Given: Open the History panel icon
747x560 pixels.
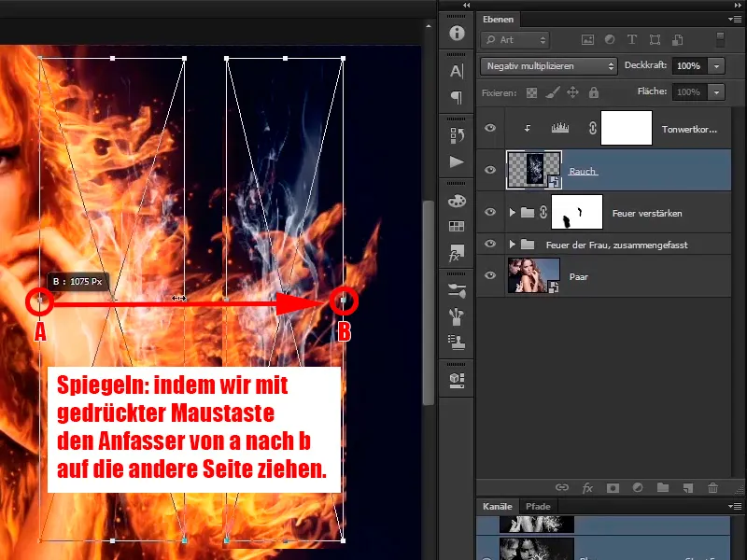Looking at the screenshot, I should 457,135.
